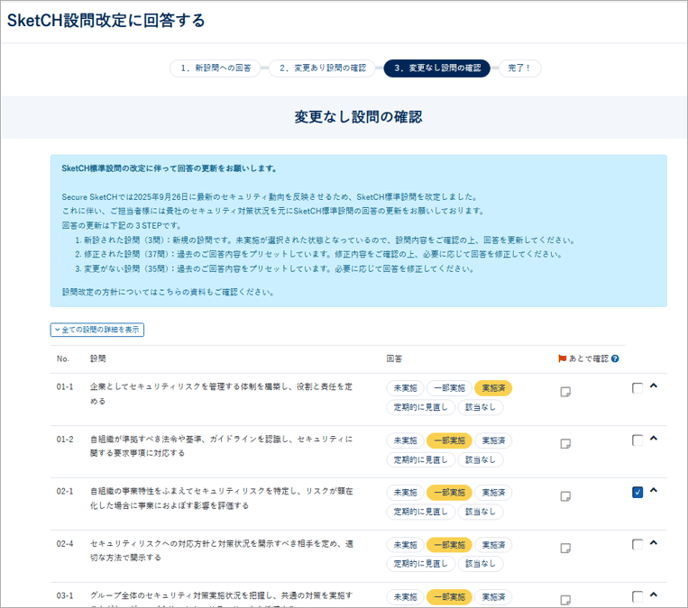Go to step 1 新設問への回答
Screen dimensions: 688x608
point(215,68)
